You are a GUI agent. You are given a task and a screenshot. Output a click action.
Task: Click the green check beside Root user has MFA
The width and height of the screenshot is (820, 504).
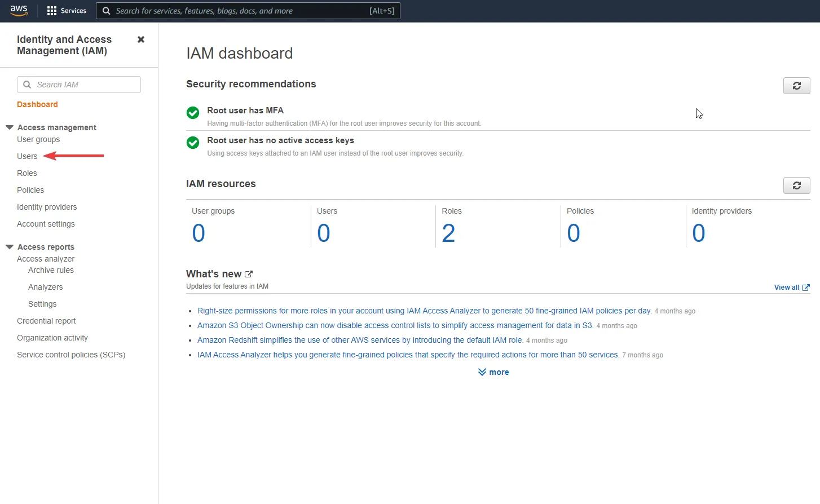(x=192, y=113)
